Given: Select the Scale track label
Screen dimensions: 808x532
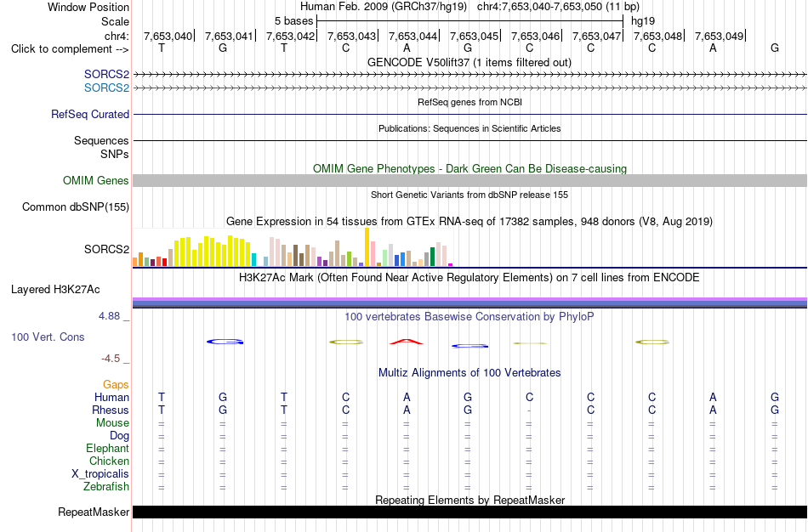Looking at the screenshot, I should pyautogui.click(x=115, y=21).
